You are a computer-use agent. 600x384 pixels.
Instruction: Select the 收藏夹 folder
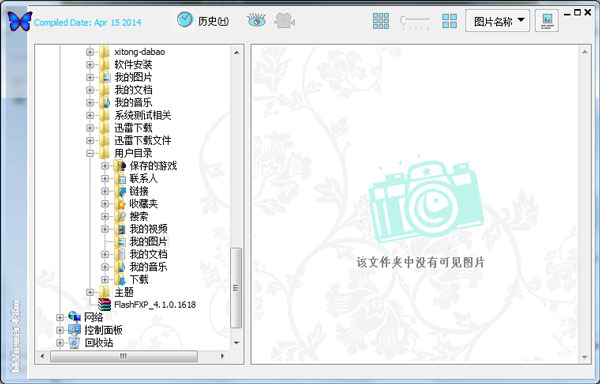point(143,203)
